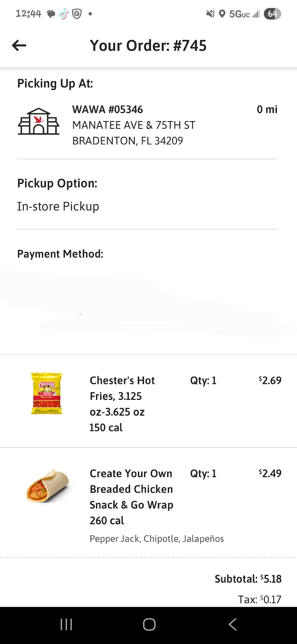Tap the location pin status icon
The width and height of the screenshot is (297, 644).
pyautogui.click(x=222, y=14)
